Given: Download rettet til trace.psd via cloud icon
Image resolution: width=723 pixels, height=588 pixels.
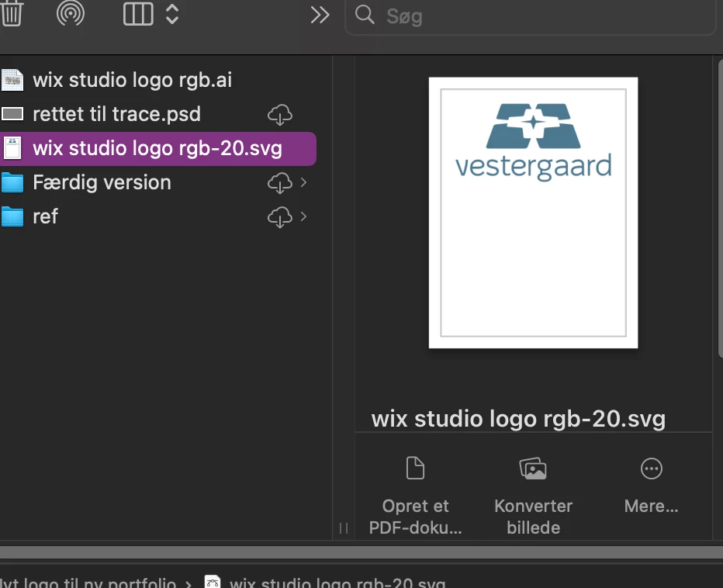Looking at the screenshot, I should 280,114.
